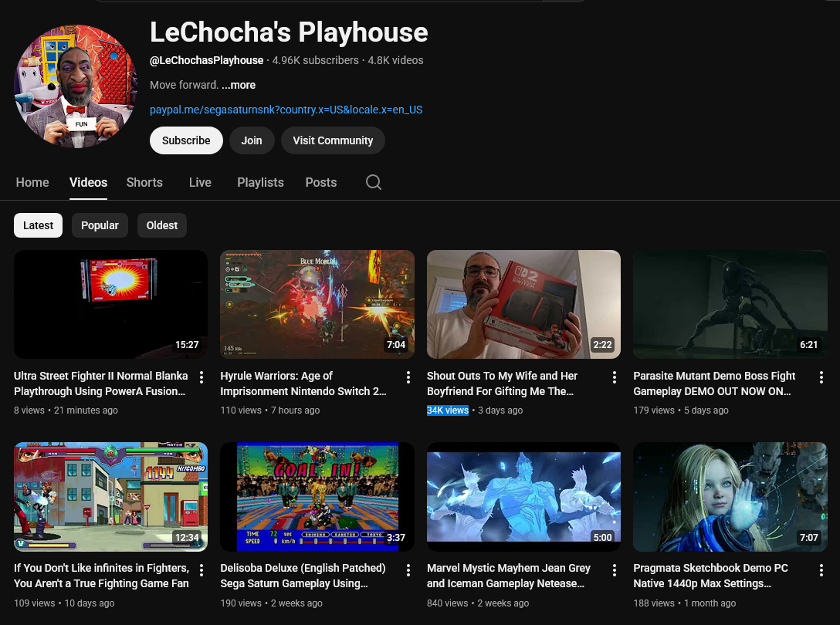The height and width of the screenshot is (625, 840).
Task: Sort videos by Popular
Action: point(100,225)
